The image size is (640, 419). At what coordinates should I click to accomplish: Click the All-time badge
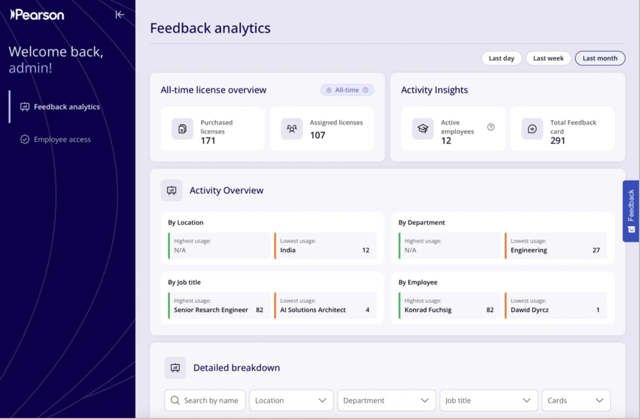point(347,90)
